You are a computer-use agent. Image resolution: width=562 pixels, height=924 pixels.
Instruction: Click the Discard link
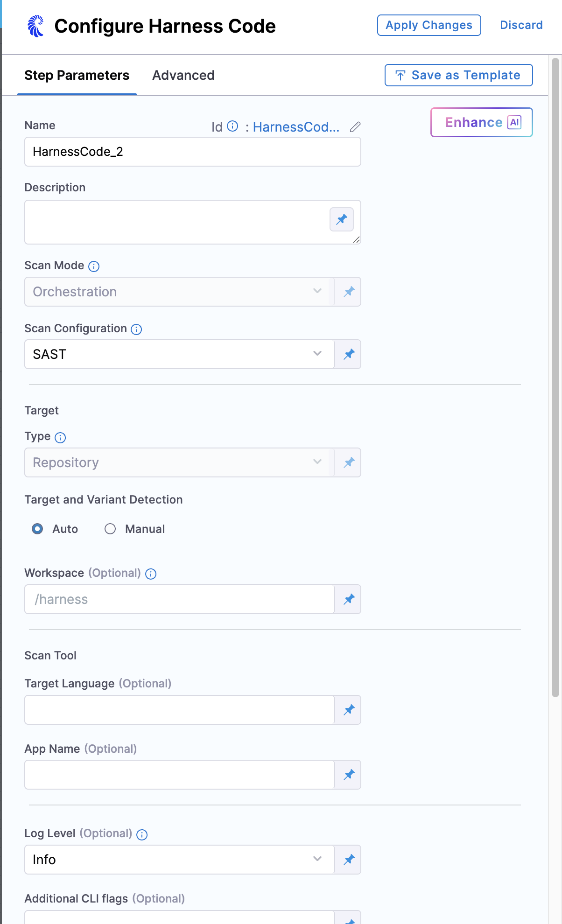(x=521, y=25)
